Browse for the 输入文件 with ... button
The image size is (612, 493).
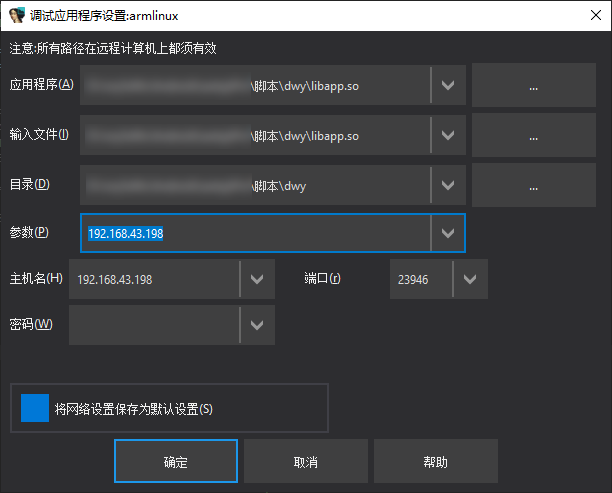[534, 135]
